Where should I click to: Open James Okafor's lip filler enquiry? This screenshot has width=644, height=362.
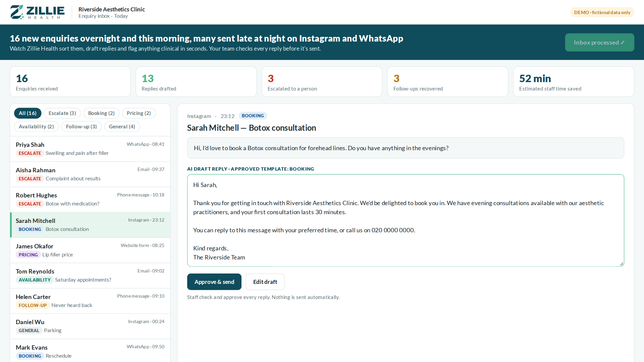point(90,250)
